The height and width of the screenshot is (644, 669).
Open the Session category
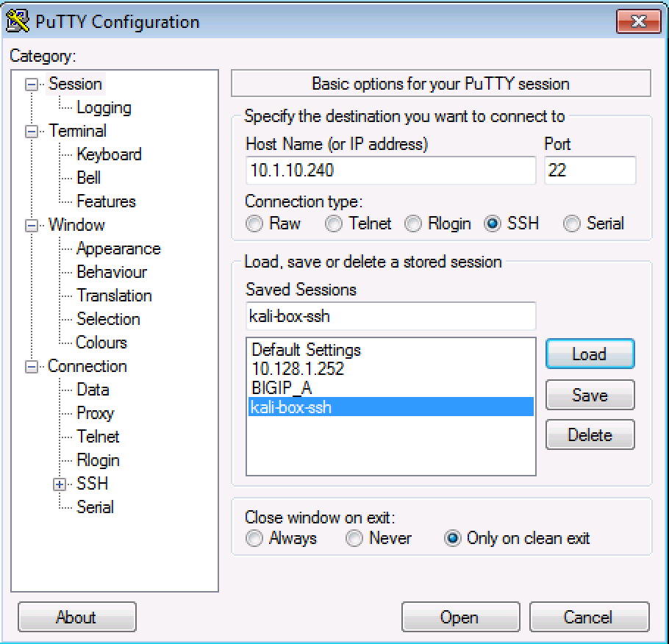75,84
